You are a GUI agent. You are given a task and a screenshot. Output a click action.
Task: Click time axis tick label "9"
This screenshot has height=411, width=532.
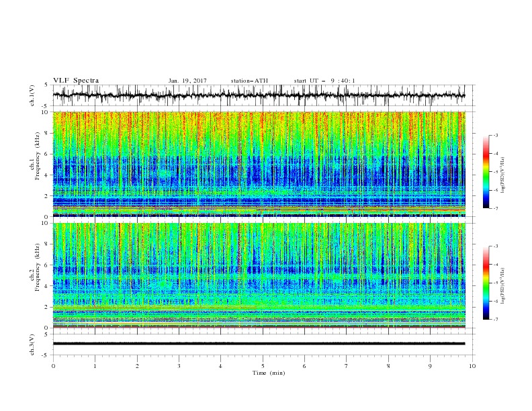tap(430, 366)
